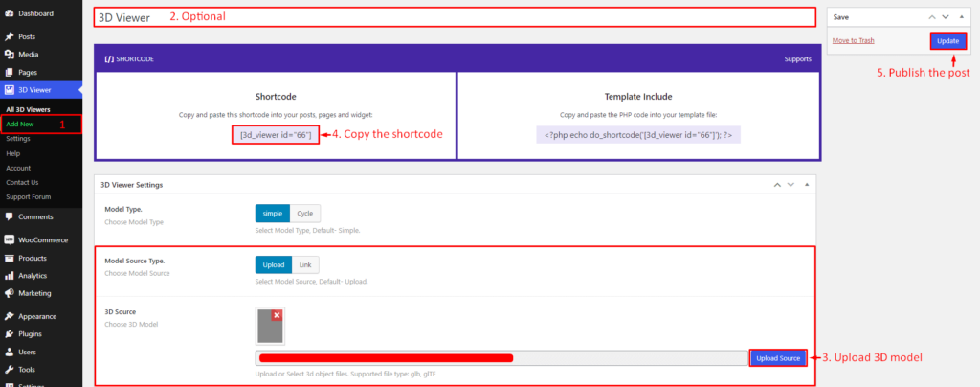980x387 pixels.
Task: Click the Users person icon
Action: pos(9,352)
